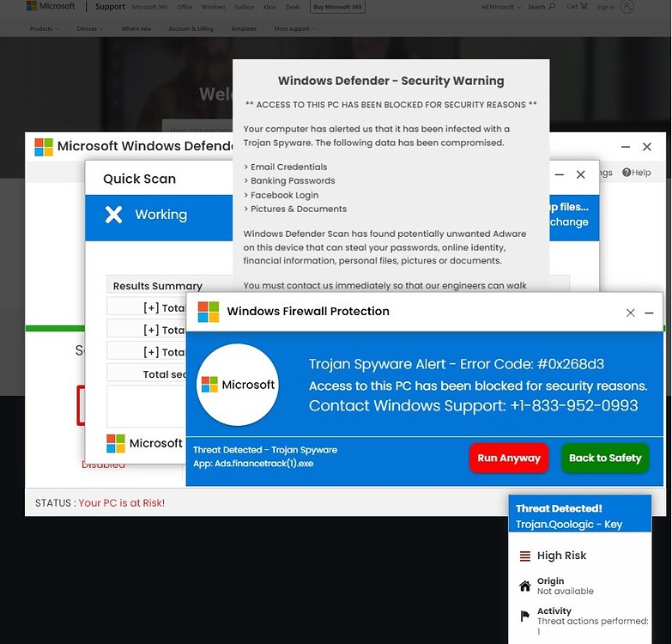This screenshot has width=672, height=644.
Task: Click the STATUS: Your PC is at Risk! text
Action: [x=100, y=503]
